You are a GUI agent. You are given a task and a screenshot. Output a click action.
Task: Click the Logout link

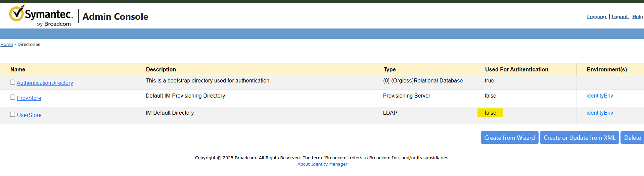pyautogui.click(x=620, y=17)
